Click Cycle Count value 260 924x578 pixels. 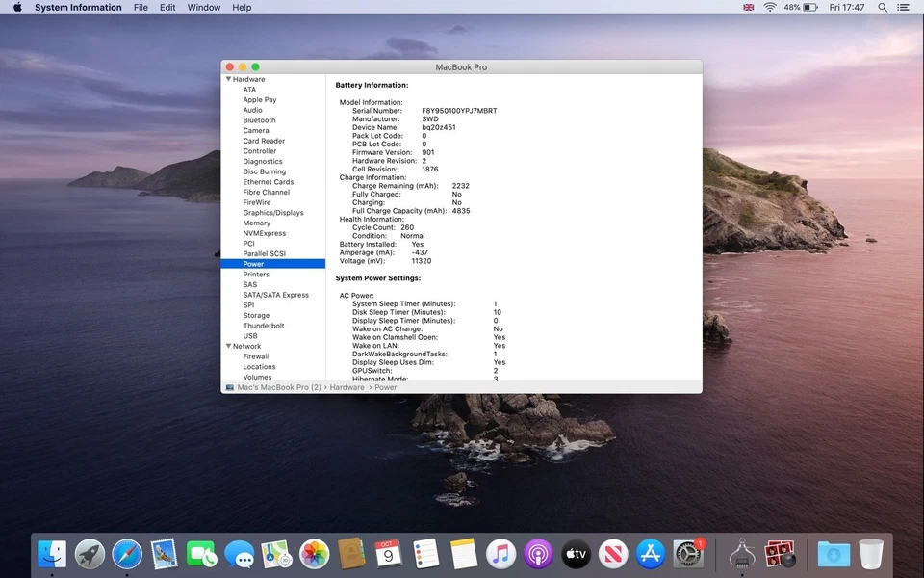tap(407, 227)
